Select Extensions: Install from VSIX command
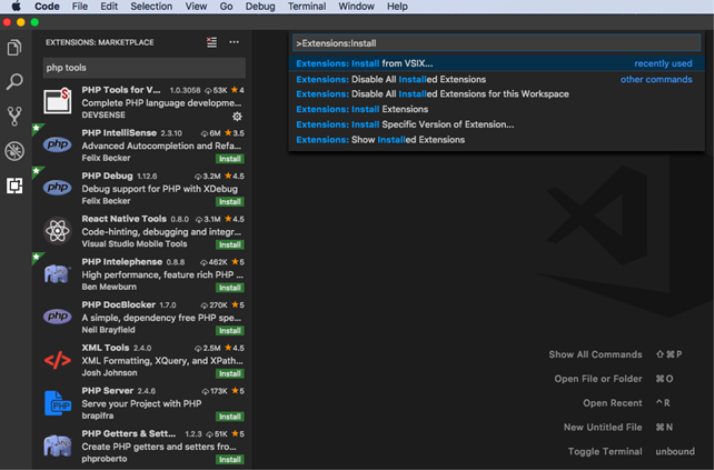Image resolution: width=714 pixels, height=470 pixels. tap(496, 63)
